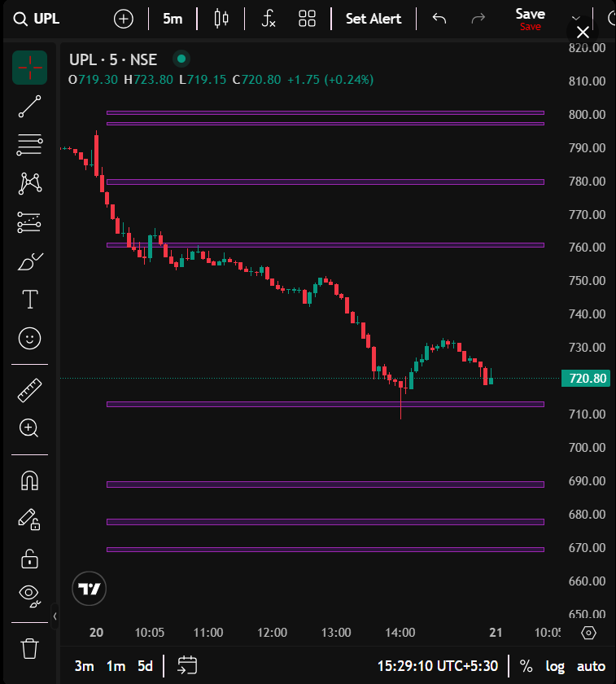Open the 5m timeframe interval dropdown
Viewport: 616px width, 684px height.
173,19
